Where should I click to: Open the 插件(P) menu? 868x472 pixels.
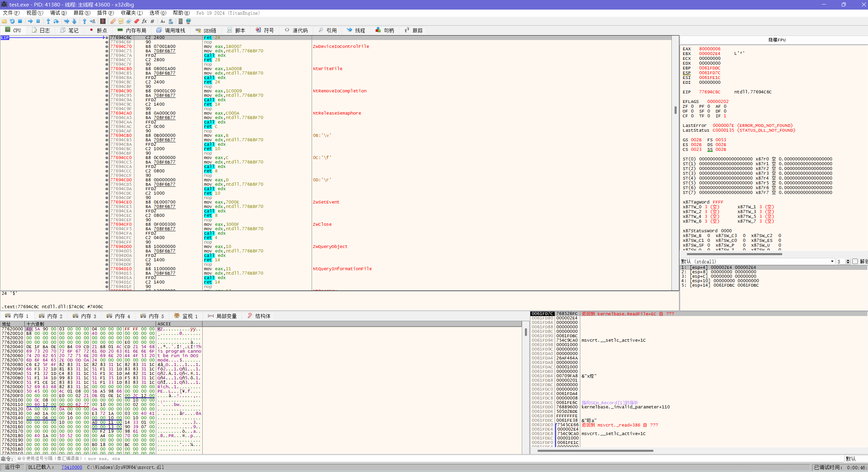coord(106,13)
